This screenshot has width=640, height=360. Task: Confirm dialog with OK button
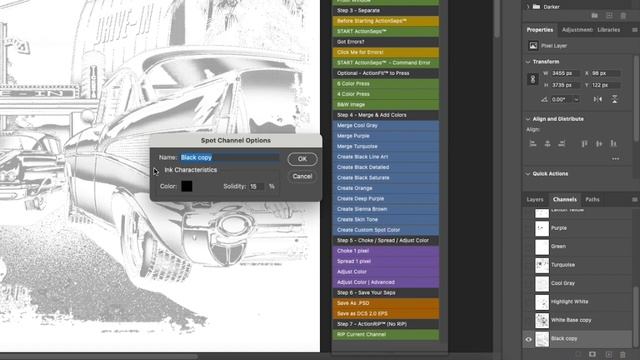pyautogui.click(x=302, y=159)
